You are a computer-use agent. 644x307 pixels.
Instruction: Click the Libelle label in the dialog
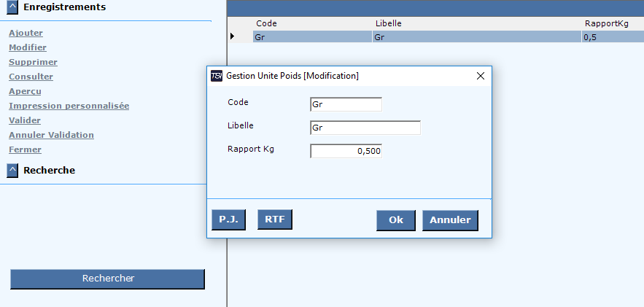click(240, 125)
